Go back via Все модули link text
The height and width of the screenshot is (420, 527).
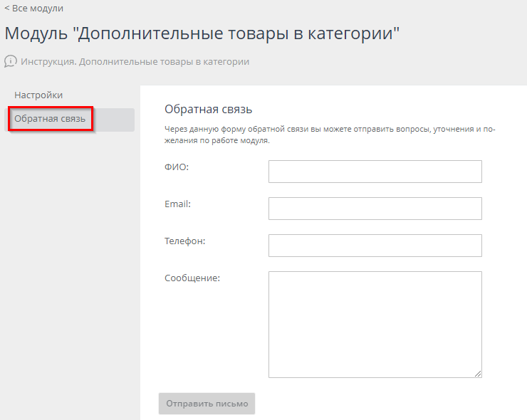coord(38,9)
